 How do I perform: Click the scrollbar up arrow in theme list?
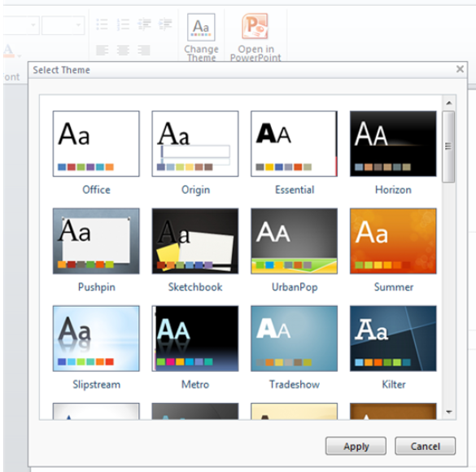click(448, 103)
